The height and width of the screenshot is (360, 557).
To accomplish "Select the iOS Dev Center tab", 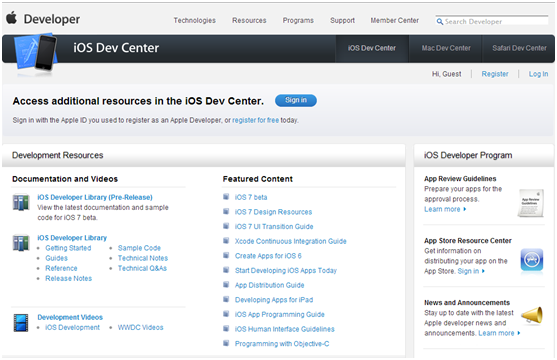I will click(x=372, y=48).
